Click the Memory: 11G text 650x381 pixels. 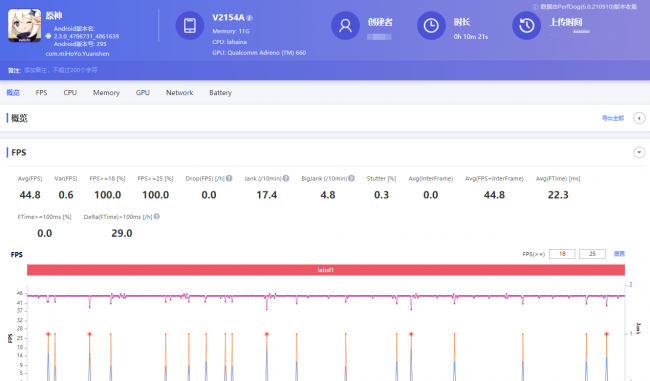click(231, 31)
